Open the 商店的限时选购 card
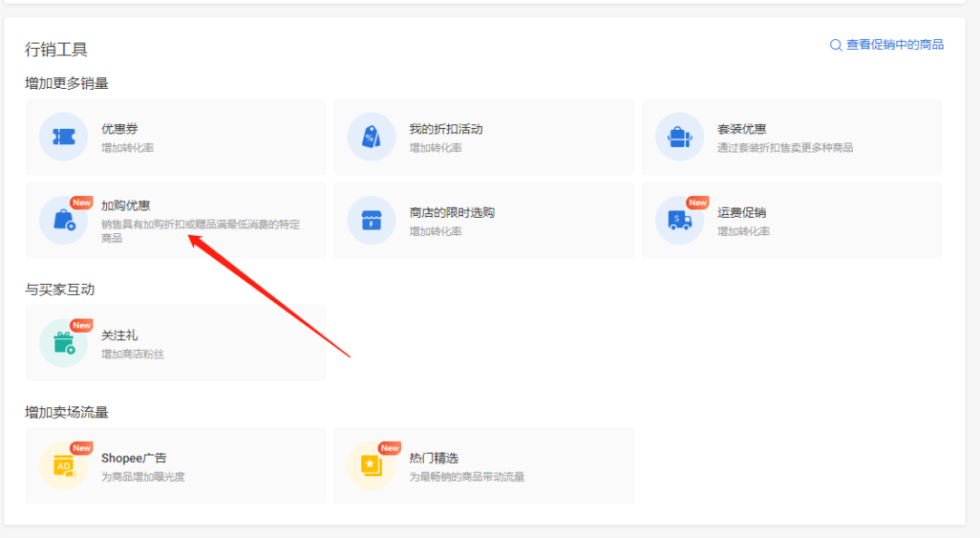Screen dimensions: 980x538 pyautogui.click(x=485, y=220)
